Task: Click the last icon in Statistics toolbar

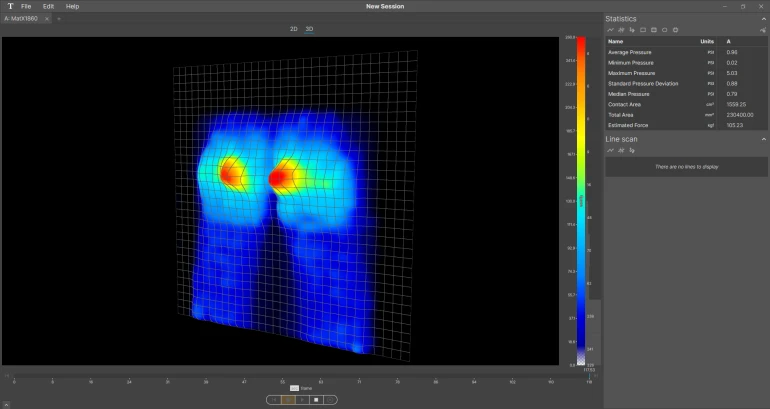Action: 676,30
